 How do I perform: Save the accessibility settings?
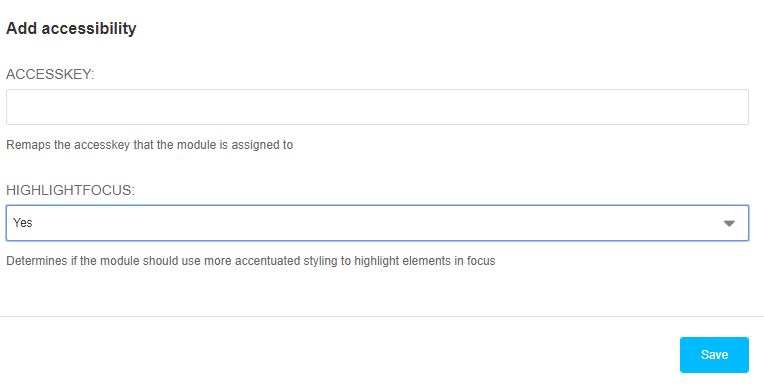coord(714,355)
